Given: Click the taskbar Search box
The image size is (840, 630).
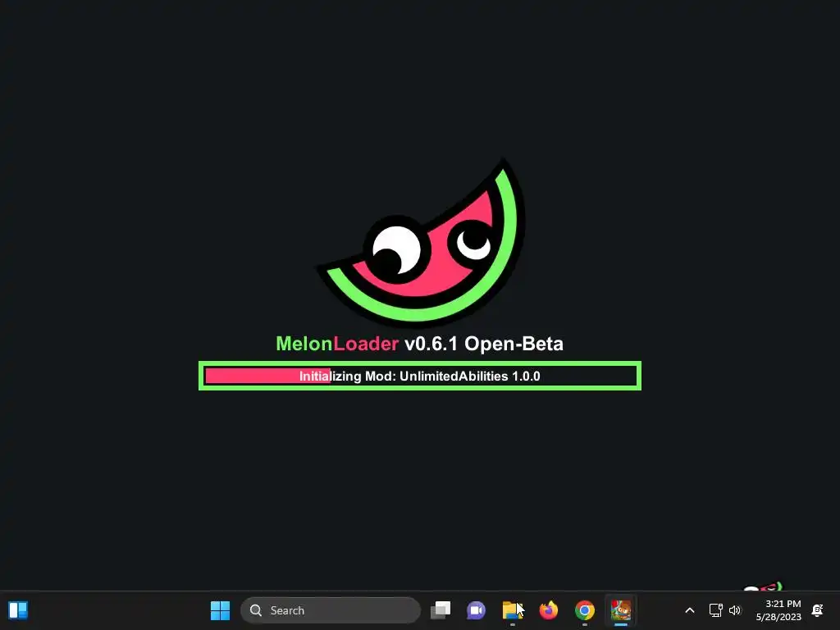Looking at the screenshot, I should click(x=331, y=610).
